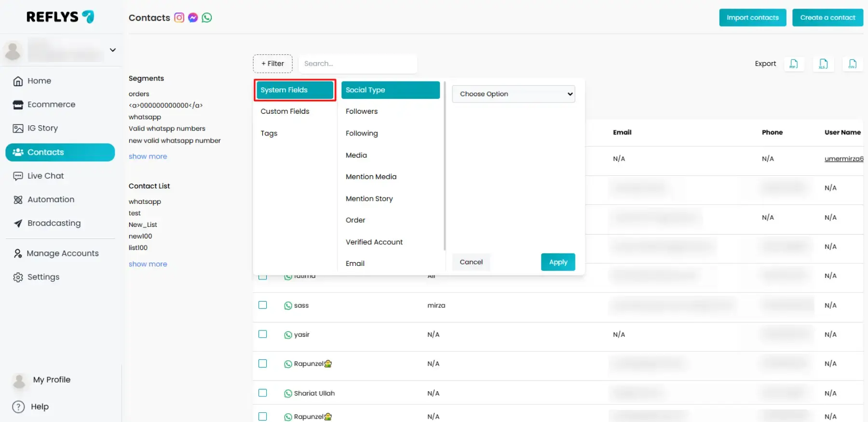The image size is (868, 422).
Task: Choose Followers from system fields list
Action: click(x=362, y=111)
